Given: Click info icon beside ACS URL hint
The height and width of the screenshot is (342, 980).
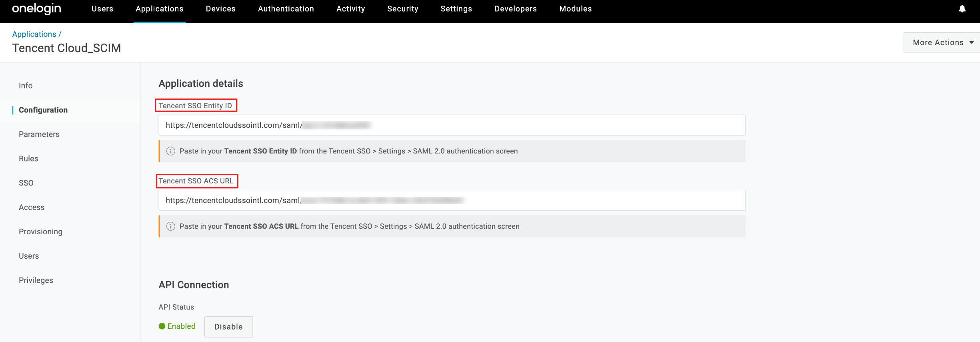Looking at the screenshot, I should (x=171, y=226).
